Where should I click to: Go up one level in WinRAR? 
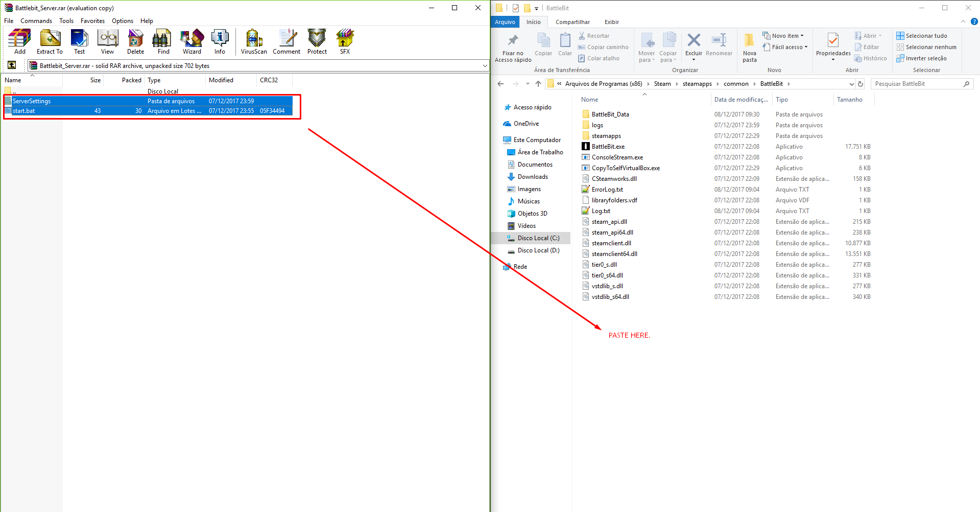coord(12,65)
